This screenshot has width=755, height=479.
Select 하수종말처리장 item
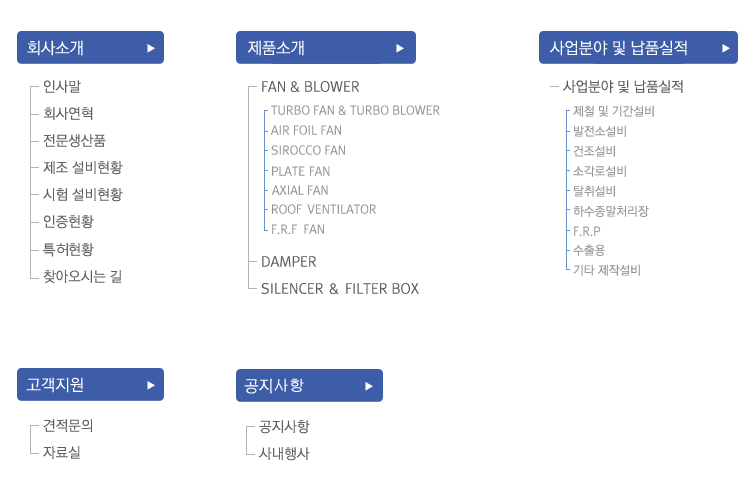(611, 211)
